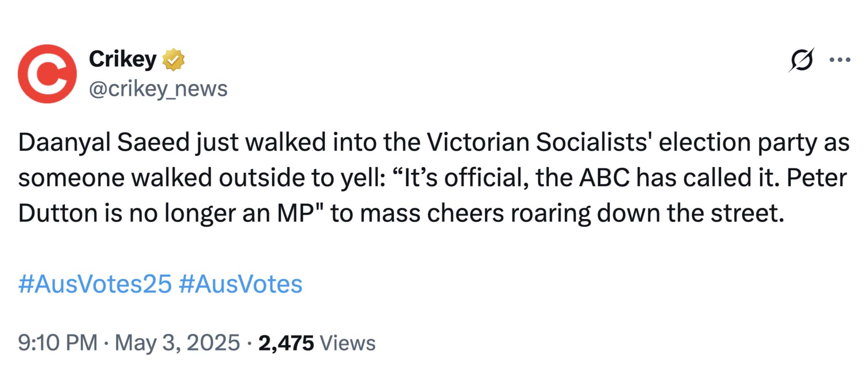
Task: Open the #AusVotes25 hashtag
Action: [x=95, y=284]
